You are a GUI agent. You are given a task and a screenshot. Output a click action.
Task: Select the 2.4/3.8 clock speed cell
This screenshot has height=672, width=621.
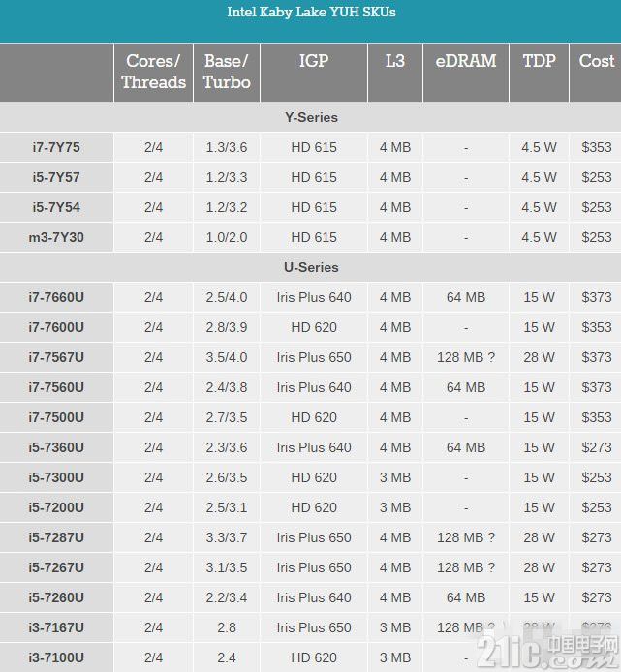(x=227, y=387)
